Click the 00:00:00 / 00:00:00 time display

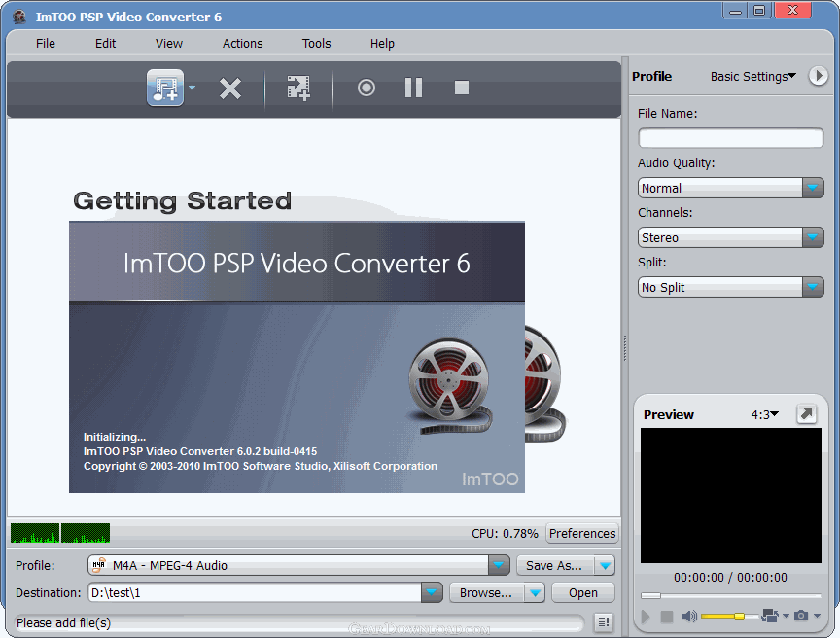click(x=731, y=578)
